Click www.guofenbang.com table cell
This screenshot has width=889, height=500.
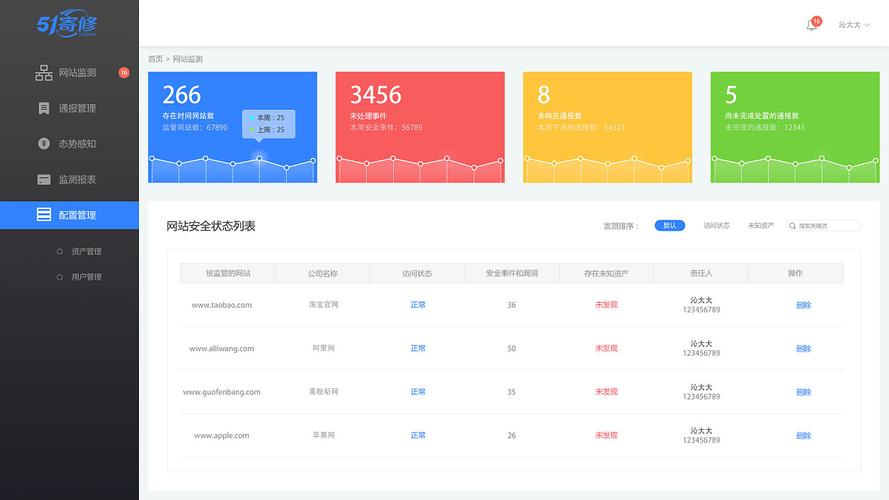(x=222, y=392)
